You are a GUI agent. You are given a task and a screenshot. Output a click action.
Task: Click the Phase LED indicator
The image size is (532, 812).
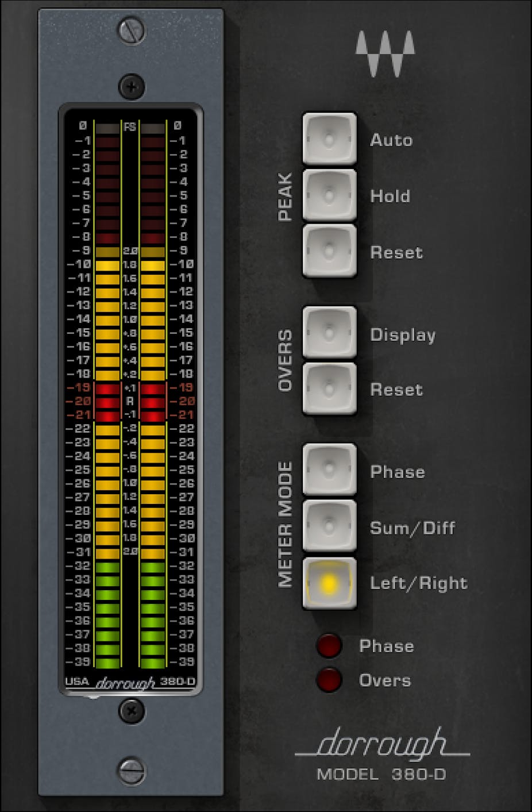click(x=329, y=646)
